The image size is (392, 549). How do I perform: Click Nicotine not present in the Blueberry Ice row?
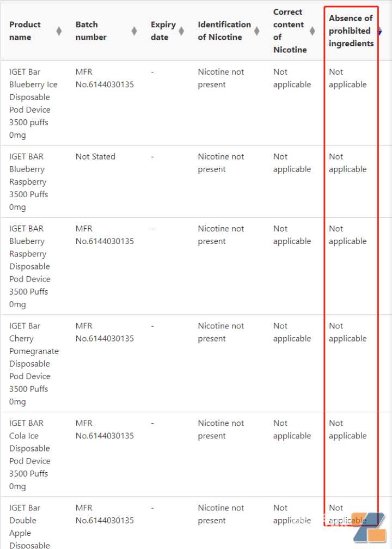pos(220,78)
